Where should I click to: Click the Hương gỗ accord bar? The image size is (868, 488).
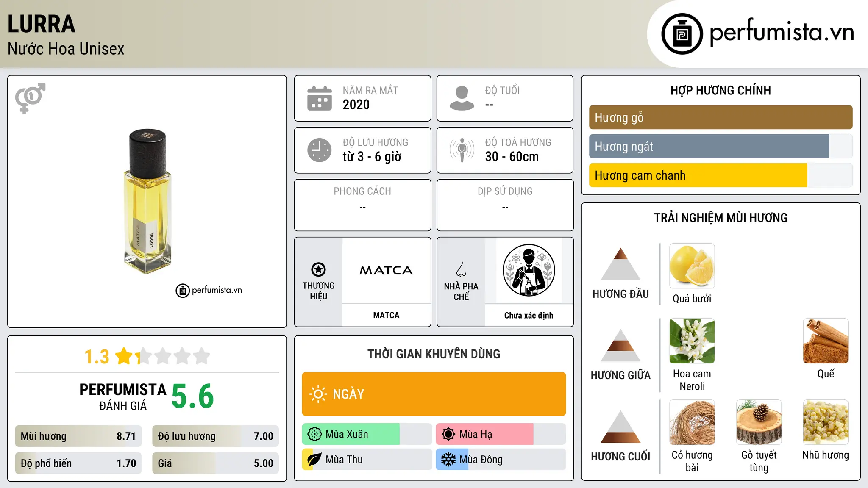(x=721, y=117)
